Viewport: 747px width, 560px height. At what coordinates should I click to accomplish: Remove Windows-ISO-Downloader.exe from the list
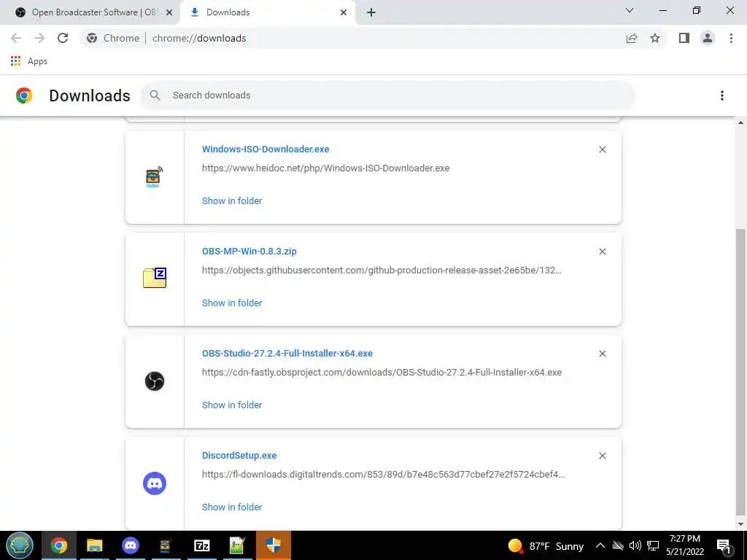coord(602,149)
